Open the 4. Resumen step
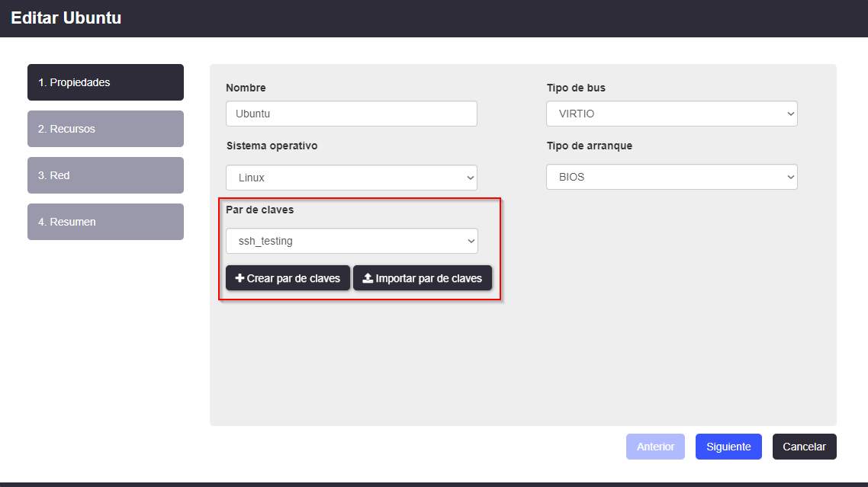This screenshot has width=868, height=487. [105, 222]
